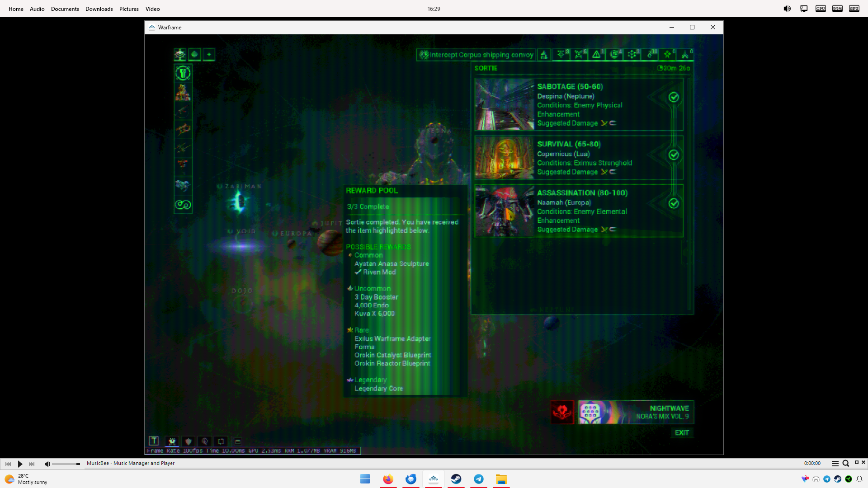
Task: Click the small minimize overlay icon
Action: tap(238, 441)
